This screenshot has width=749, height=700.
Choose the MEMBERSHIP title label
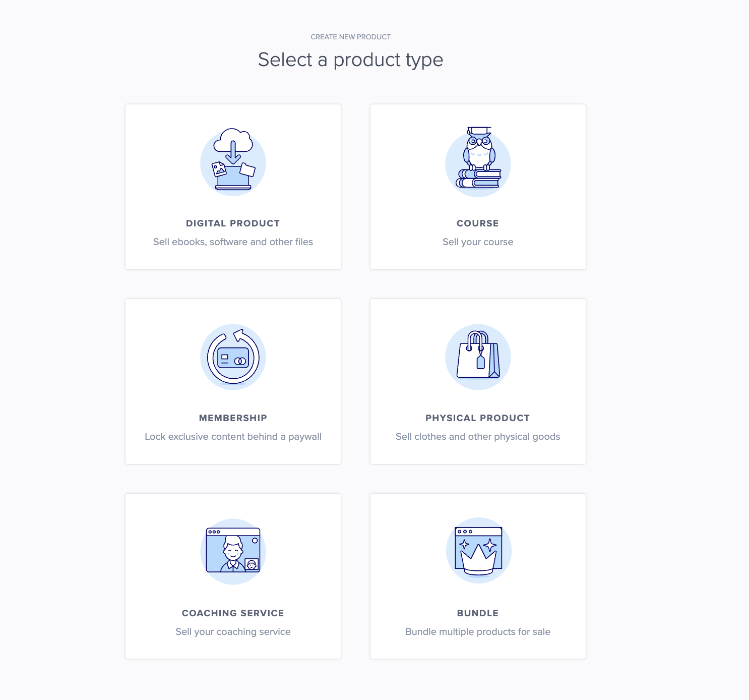coord(233,418)
